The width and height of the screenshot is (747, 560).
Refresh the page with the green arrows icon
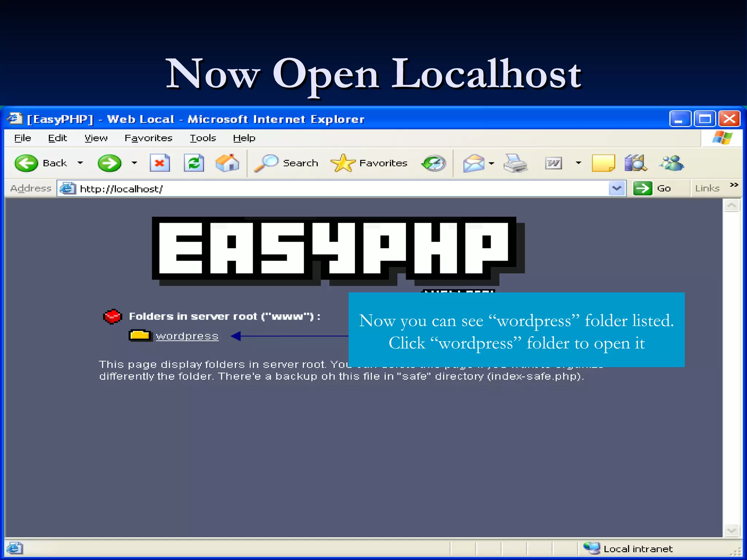click(x=194, y=163)
